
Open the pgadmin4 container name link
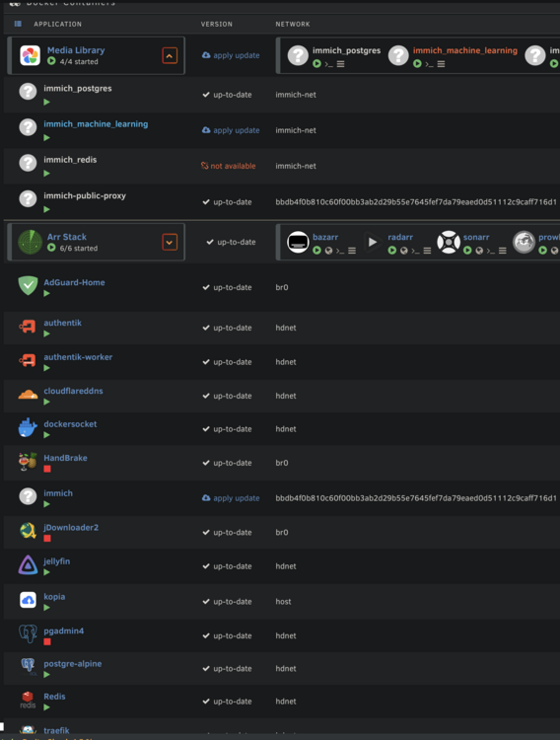coord(64,630)
